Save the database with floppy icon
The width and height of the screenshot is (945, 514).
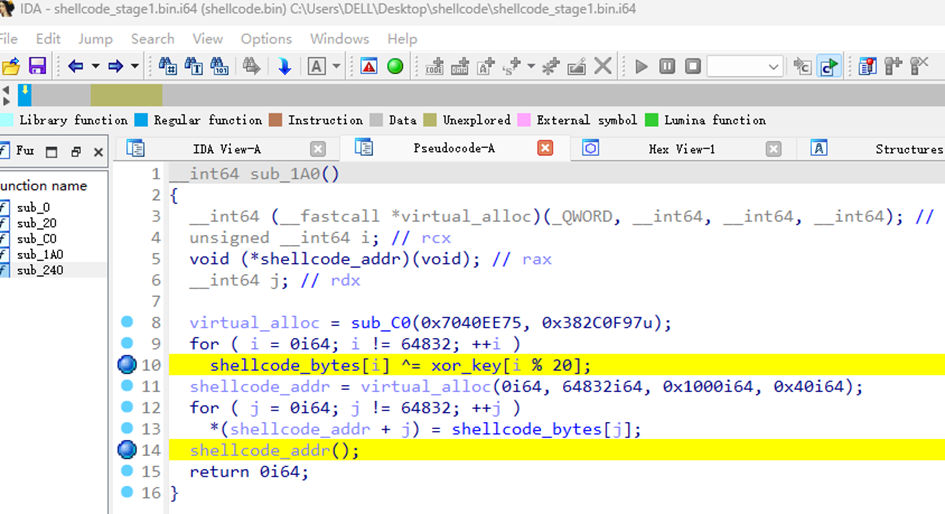(37, 66)
